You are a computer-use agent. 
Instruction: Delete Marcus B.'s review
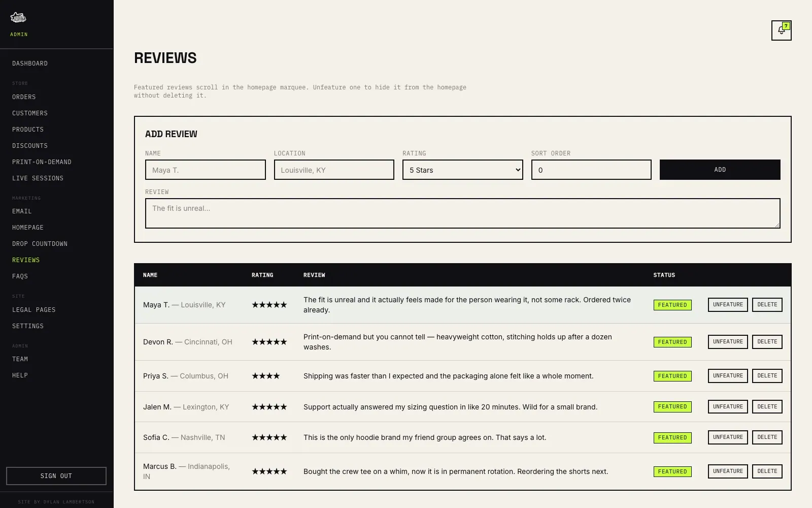point(767,471)
